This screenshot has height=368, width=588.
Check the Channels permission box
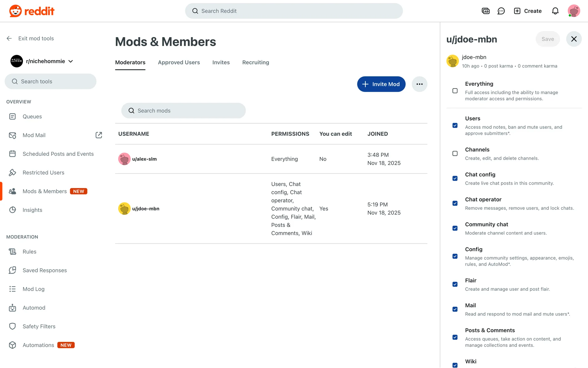tap(455, 153)
